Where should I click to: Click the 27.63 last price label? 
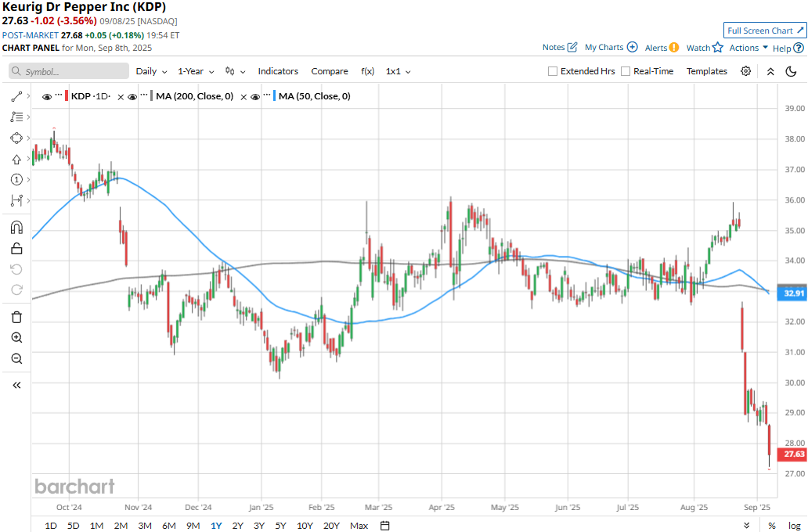coord(793,455)
